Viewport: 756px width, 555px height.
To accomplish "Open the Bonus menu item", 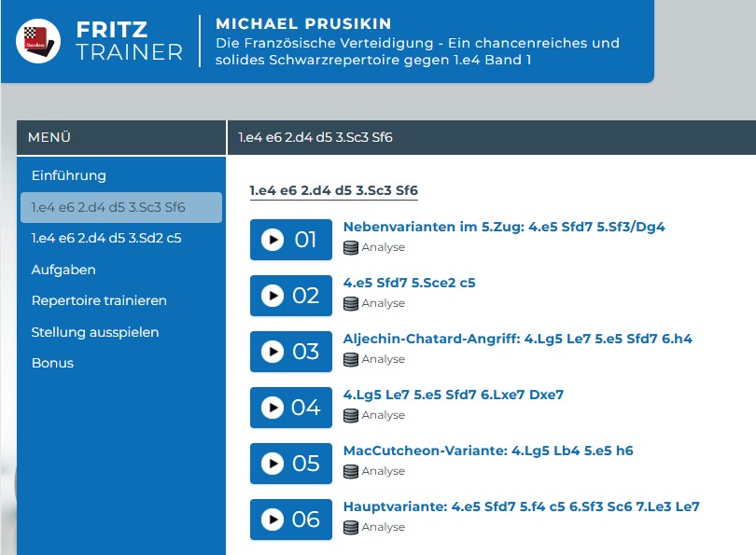I will 52,363.
